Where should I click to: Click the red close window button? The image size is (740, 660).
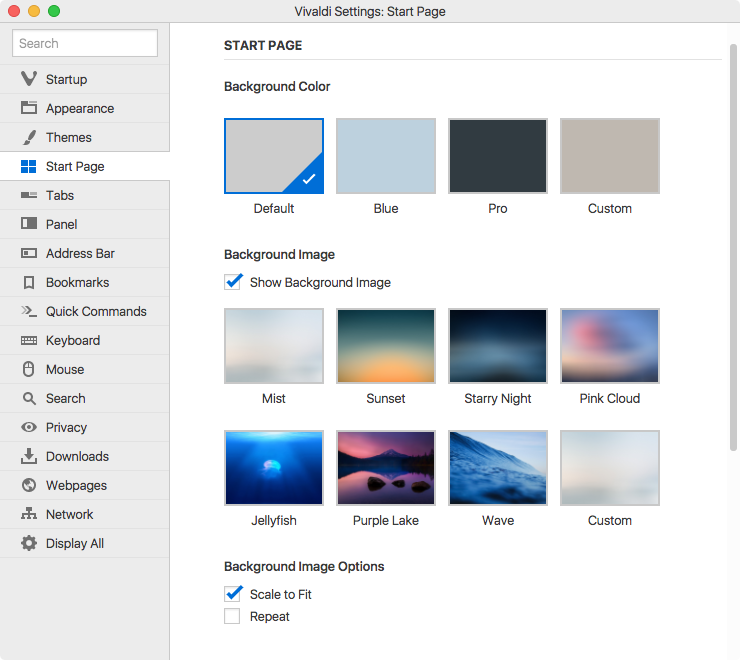point(14,11)
